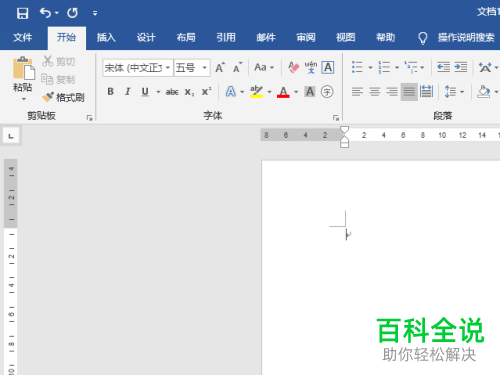
Task: Open the paragraph shading fill bucket
Action: (x=484, y=91)
